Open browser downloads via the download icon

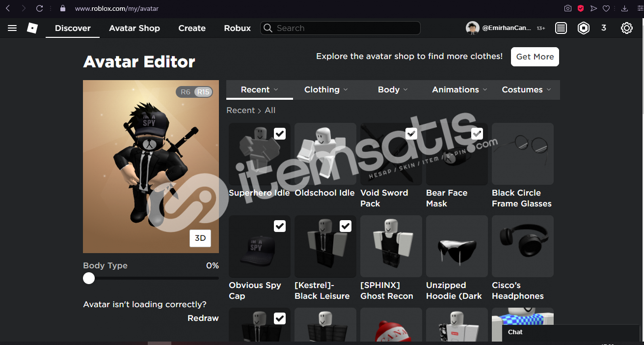[625, 8]
